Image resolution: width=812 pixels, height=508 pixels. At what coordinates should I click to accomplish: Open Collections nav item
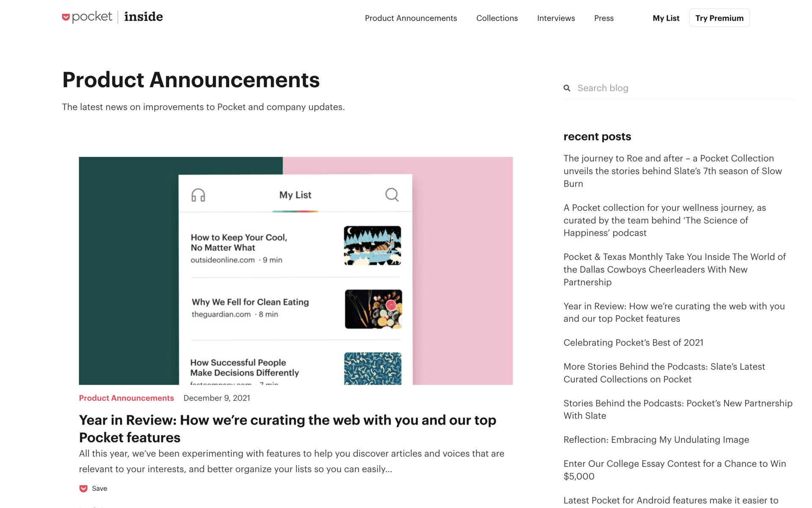point(497,18)
